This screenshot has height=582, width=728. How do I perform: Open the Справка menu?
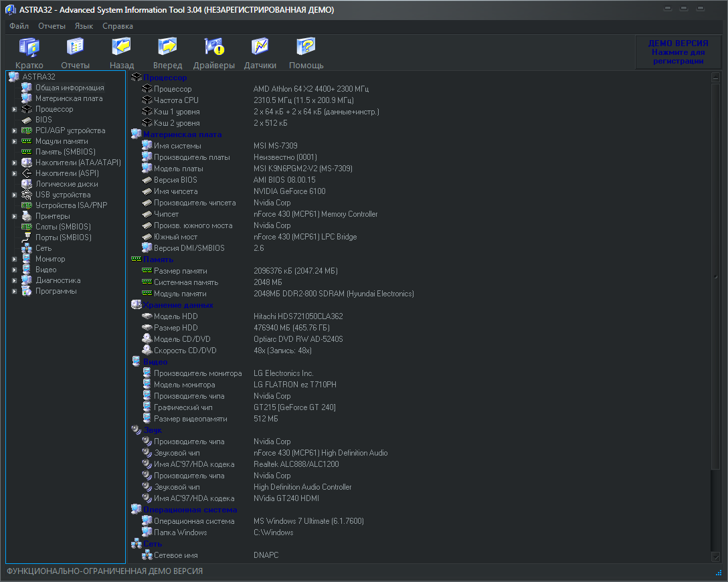coord(118,26)
